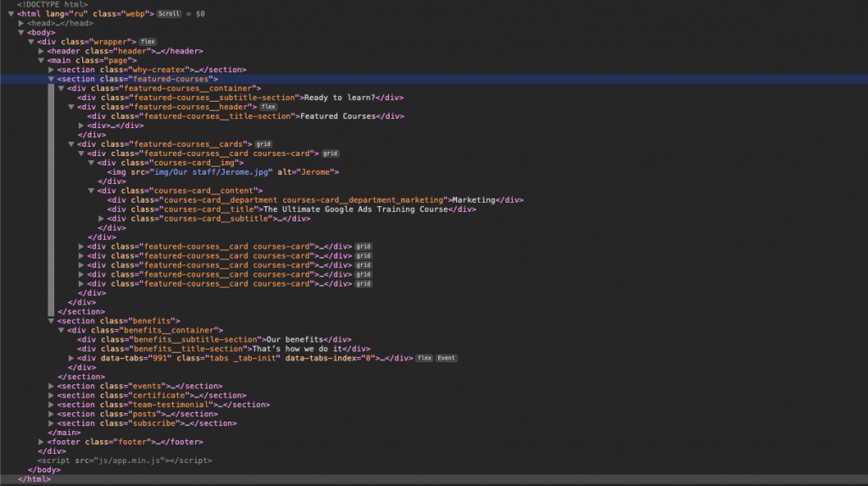The image size is (868, 486).
Task: Select "The Ultimate Google Ads Training Course" row
Action: [x=292, y=209]
